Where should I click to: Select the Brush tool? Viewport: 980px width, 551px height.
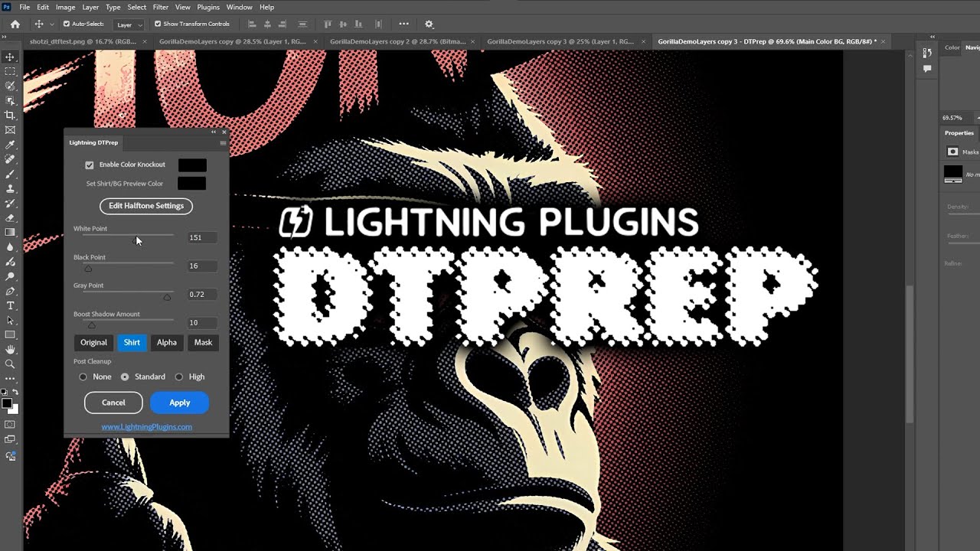coord(10,174)
